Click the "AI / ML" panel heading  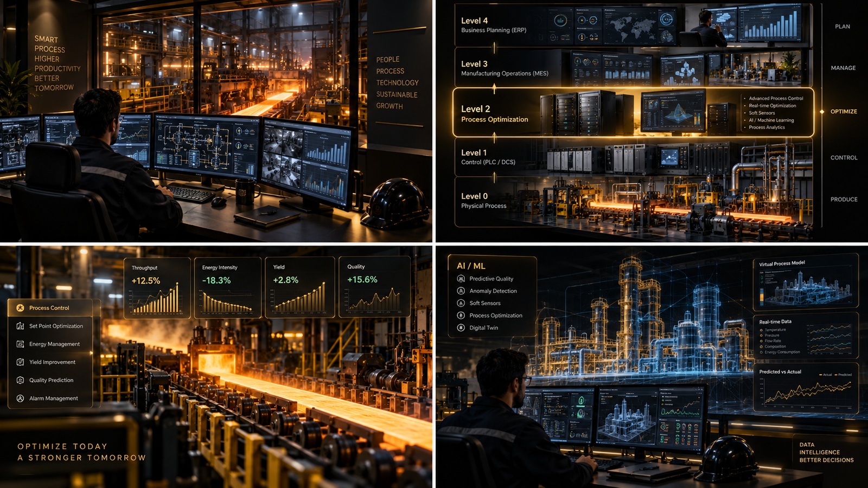pyautogui.click(x=471, y=266)
